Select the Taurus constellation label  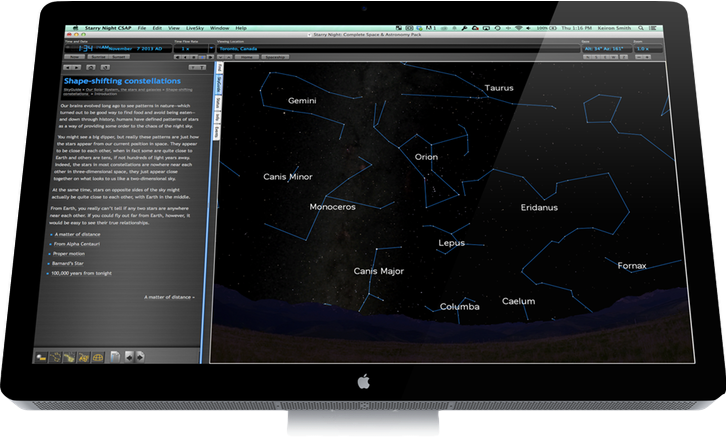[x=499, y=88]
